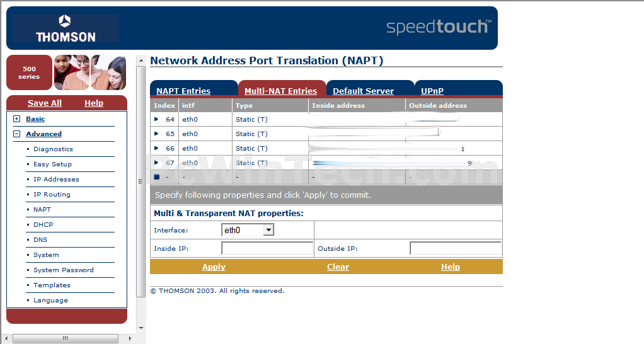Click index value 64 in table
The height and width of the screenshot is (344, 644).
pyautogui.click(x=170, y=120)
